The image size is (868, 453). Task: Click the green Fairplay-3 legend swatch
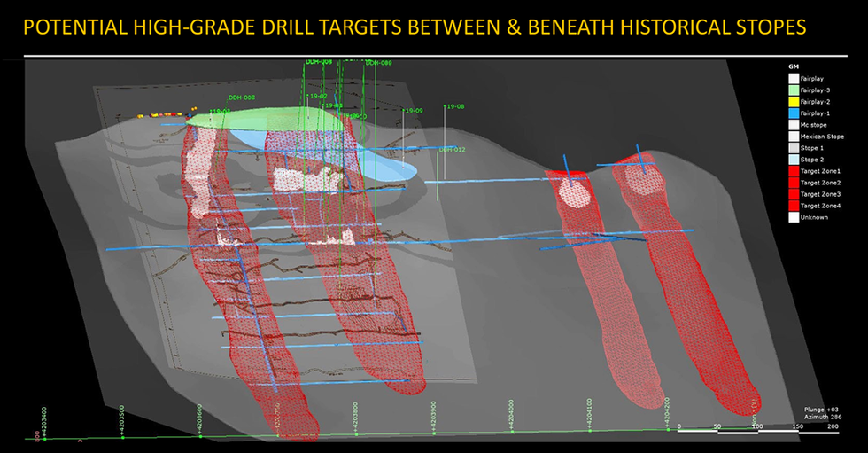tap(793, 90)
